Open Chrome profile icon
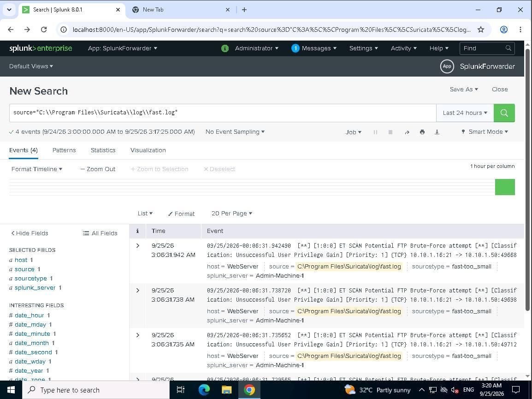Screen dimensions: 532x399 (x=504, y=30)
